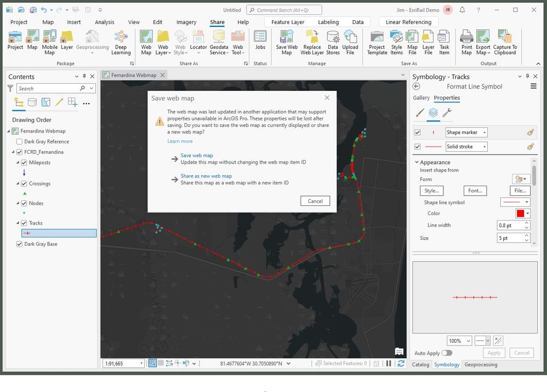
Task: Open the Web Layer dropdown in ribbon
Action: click(163, 42)
